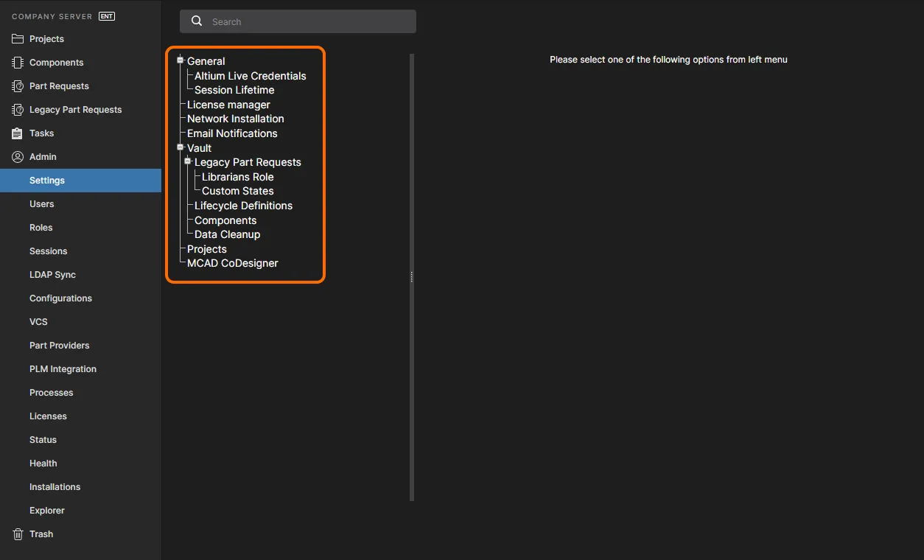
Task: Open Trash from the sidebar
Action: pyautogui.click(x=41, y=534)
